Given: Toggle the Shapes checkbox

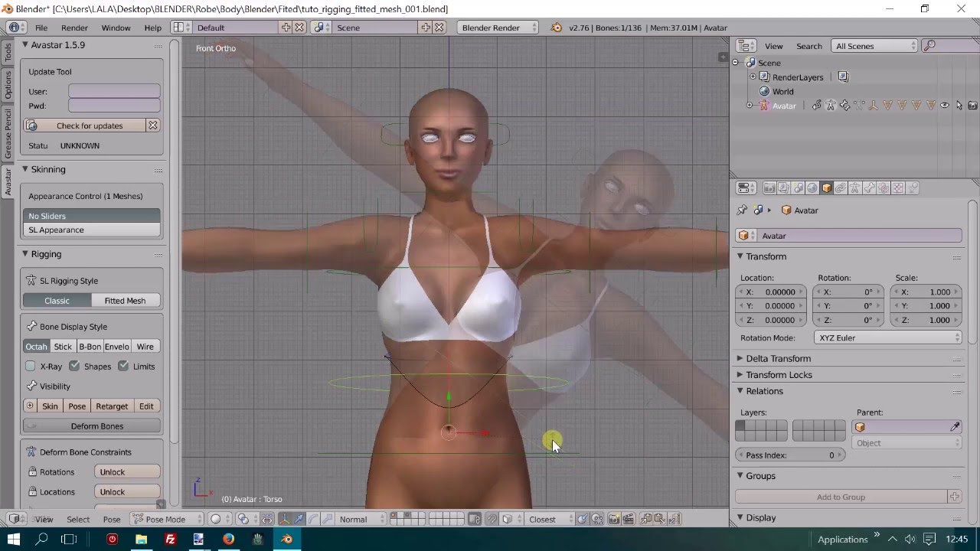Looking at the screenshot, I should 74,367.
